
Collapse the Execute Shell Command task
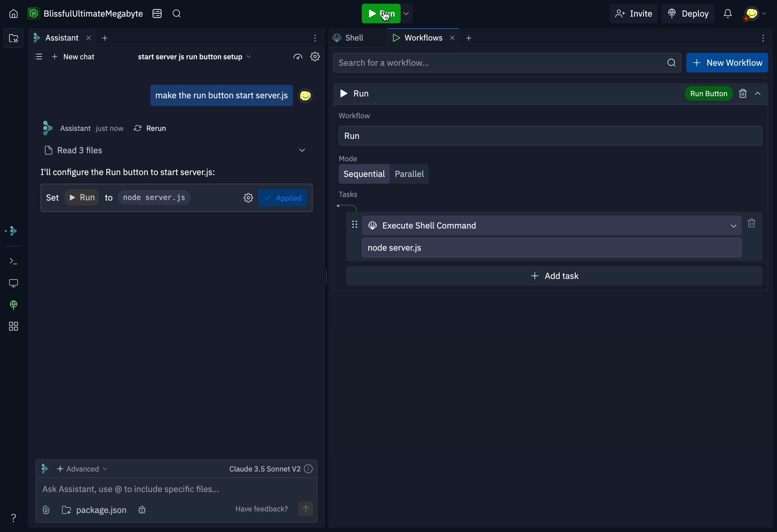(x=734, y=225)
